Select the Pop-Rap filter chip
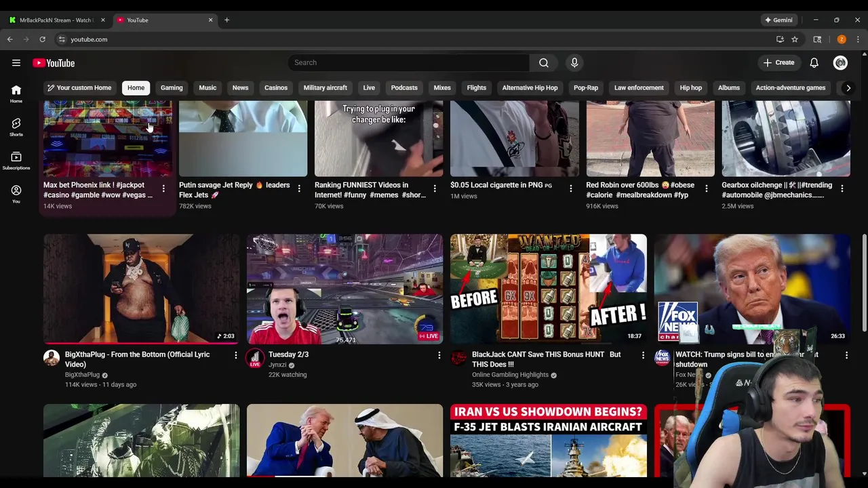Screen dimensions: 868x488 (x=586, y=87)
